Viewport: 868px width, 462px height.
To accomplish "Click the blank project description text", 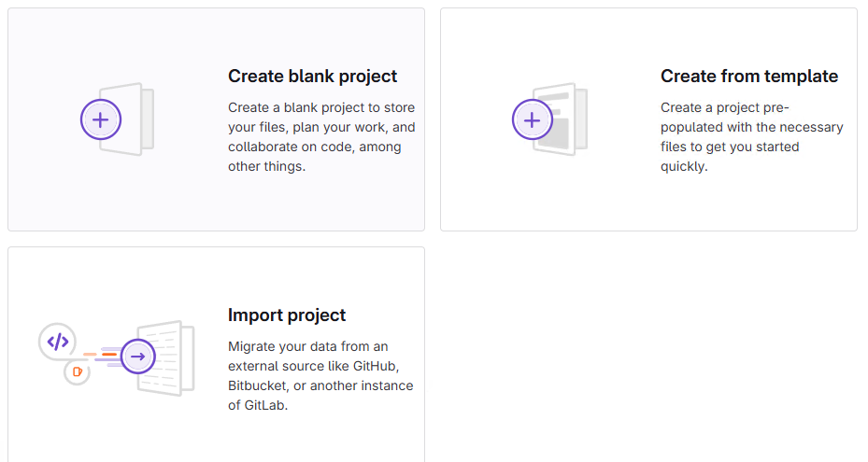I will coord(321,137).
